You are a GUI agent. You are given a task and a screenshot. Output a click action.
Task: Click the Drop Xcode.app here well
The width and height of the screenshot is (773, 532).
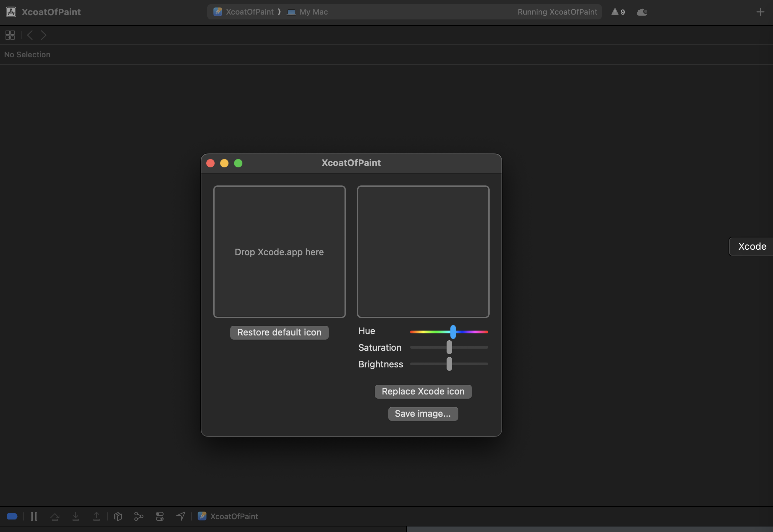click(x=279, y=252)
